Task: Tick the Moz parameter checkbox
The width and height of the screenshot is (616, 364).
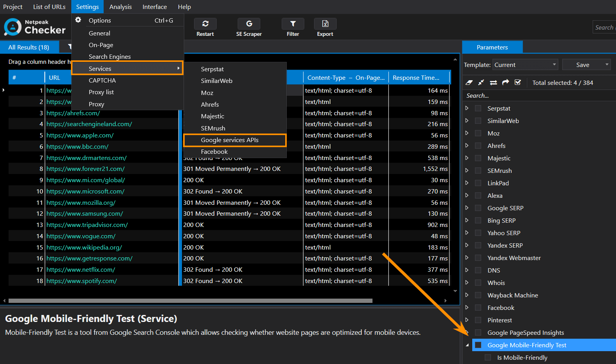Action: pyautogui.click(x=478, y=133)
